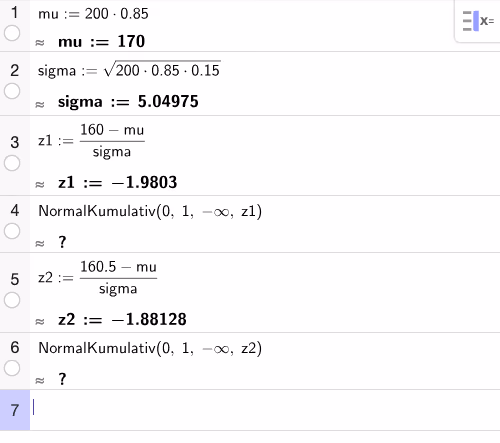This screenshot has width=500, height=443.
Task: Select row 2 header number
Action: [14, 71]
